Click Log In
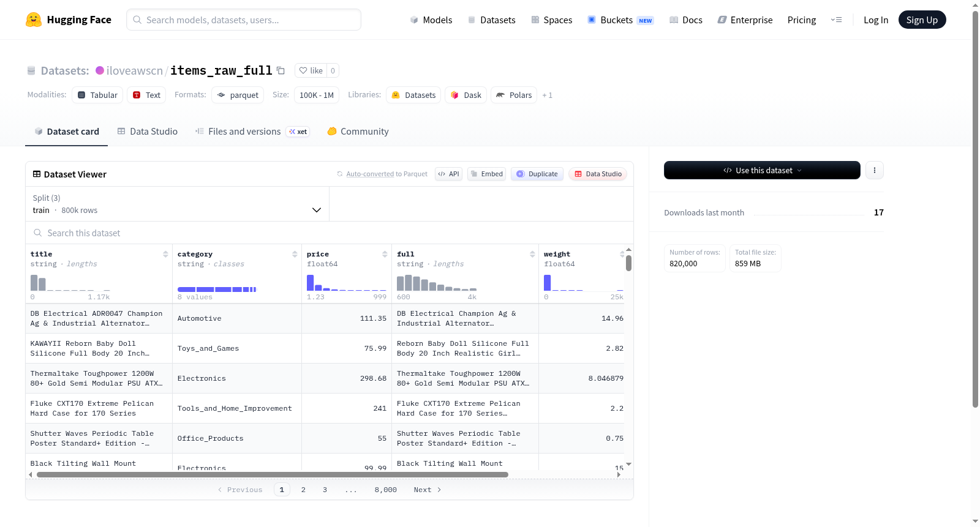 coord(876,20)
